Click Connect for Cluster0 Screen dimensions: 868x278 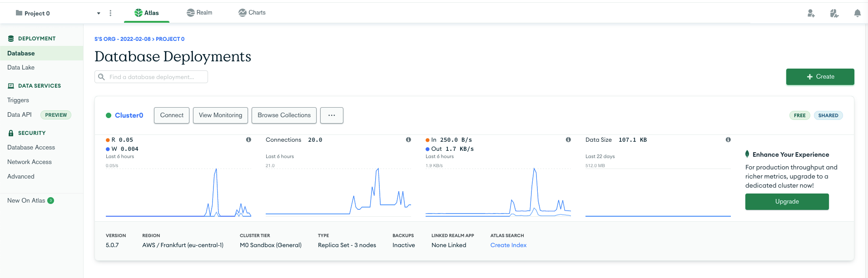172,115
